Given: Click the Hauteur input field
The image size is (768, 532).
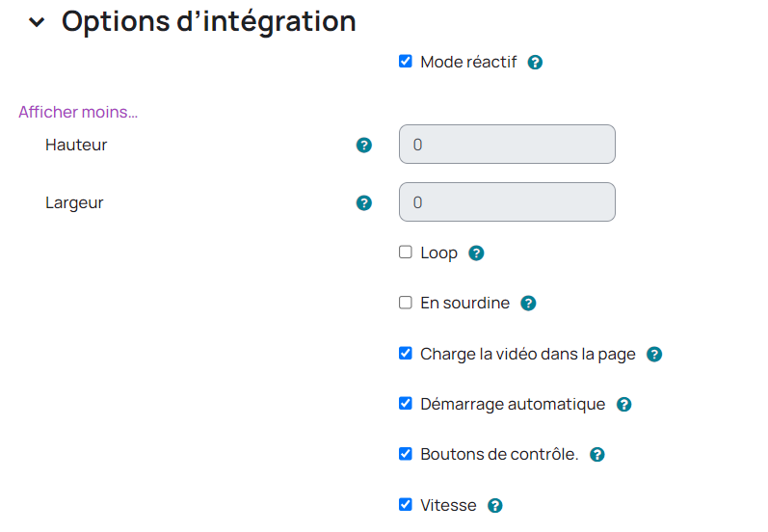Looking at the screenshot, I should click(507, 145).
